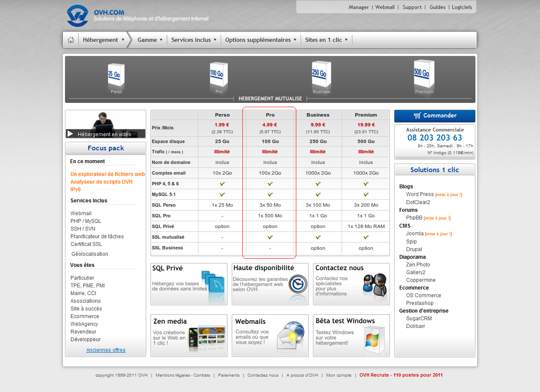The height and width of the screenshot is (392, 540).
Task: Expand the Gamme dropdown menu
Action: coord(150,40)
